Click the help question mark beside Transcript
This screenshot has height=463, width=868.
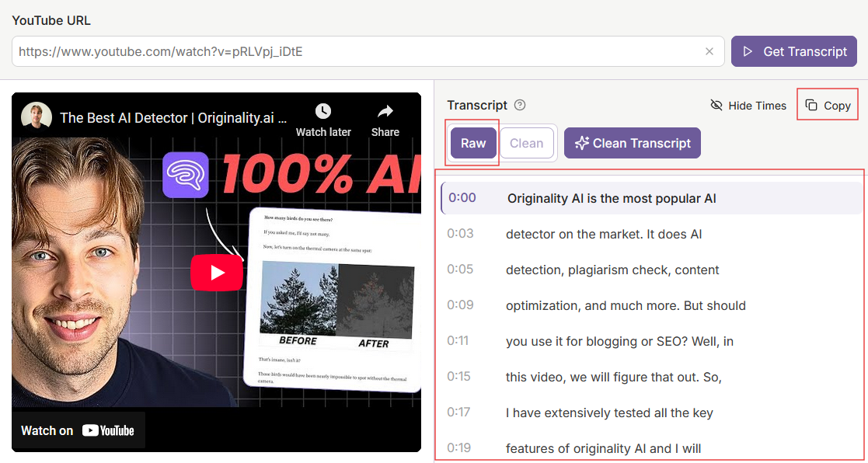click(x=519, y=105)
